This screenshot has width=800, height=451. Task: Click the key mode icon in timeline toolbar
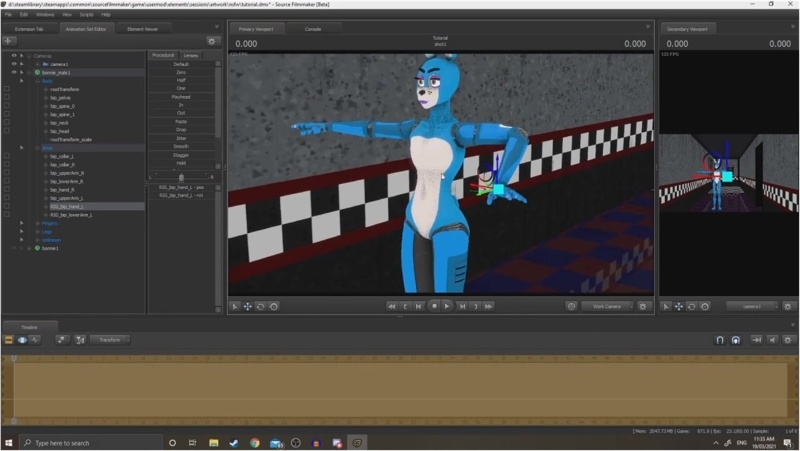coord(62,340)
